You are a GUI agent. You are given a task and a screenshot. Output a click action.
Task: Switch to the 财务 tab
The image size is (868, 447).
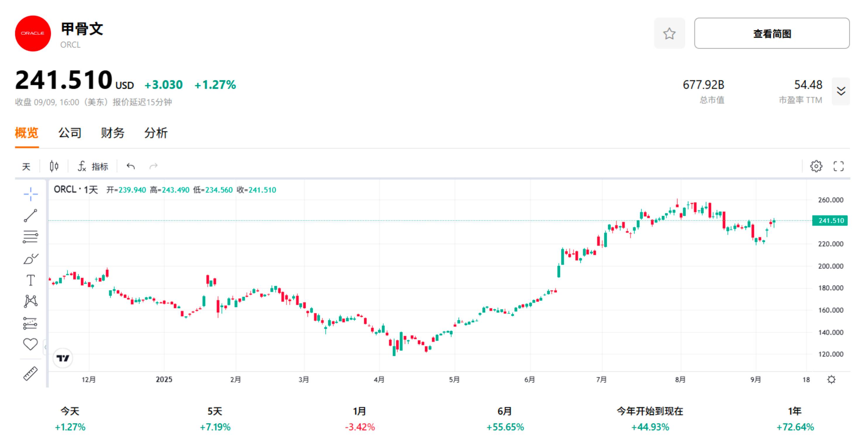(x=113, y=133)
